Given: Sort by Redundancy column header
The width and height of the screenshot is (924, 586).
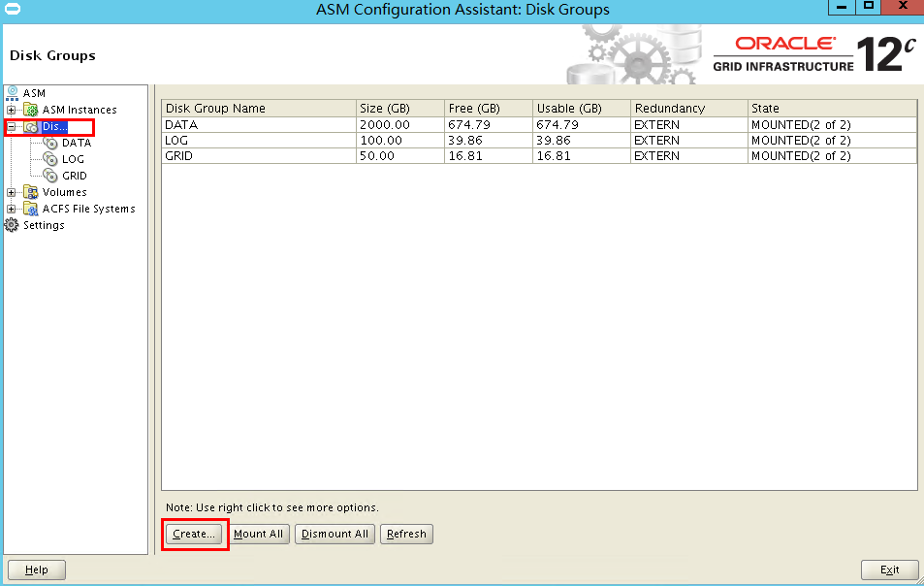Looking at the screenshot, I should click(688, 109).
